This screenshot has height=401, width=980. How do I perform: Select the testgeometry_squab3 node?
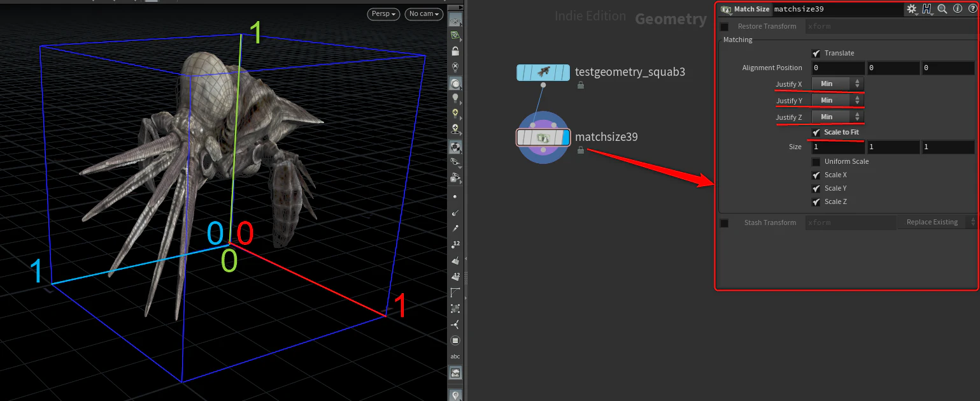point(543,72)
